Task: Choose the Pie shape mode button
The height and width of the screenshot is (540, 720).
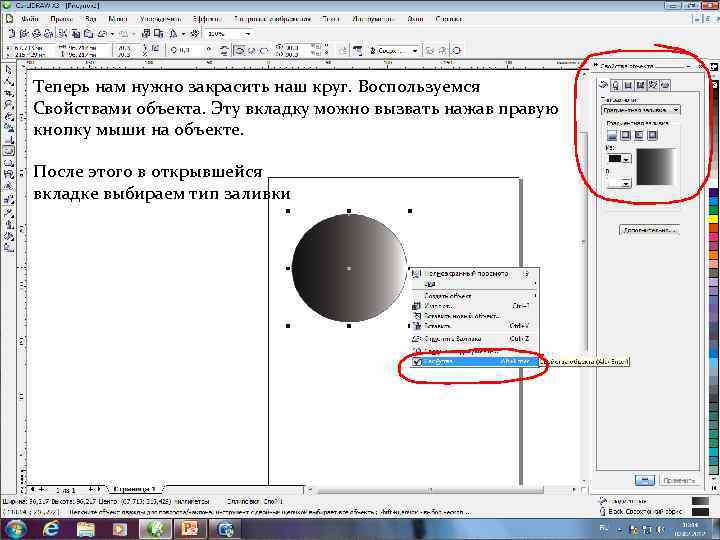Action: click(252, 50)
